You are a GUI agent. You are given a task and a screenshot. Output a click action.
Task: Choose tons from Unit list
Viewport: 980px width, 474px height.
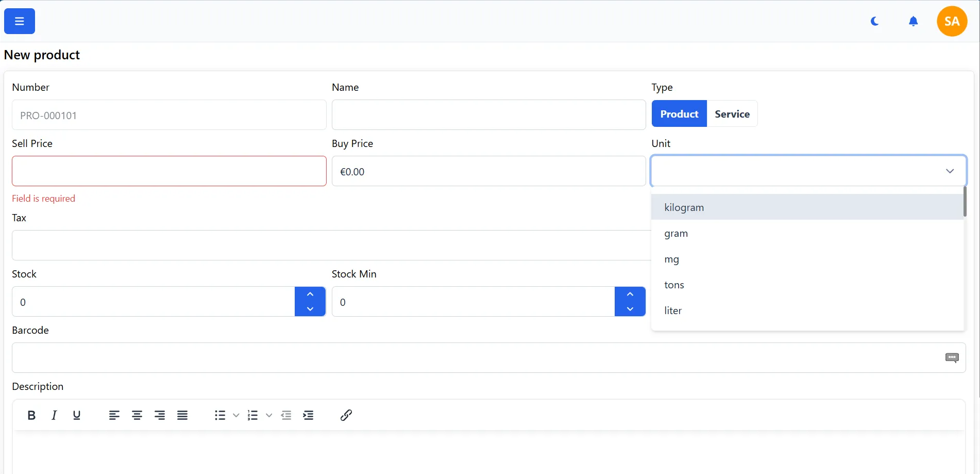point(807,285)
